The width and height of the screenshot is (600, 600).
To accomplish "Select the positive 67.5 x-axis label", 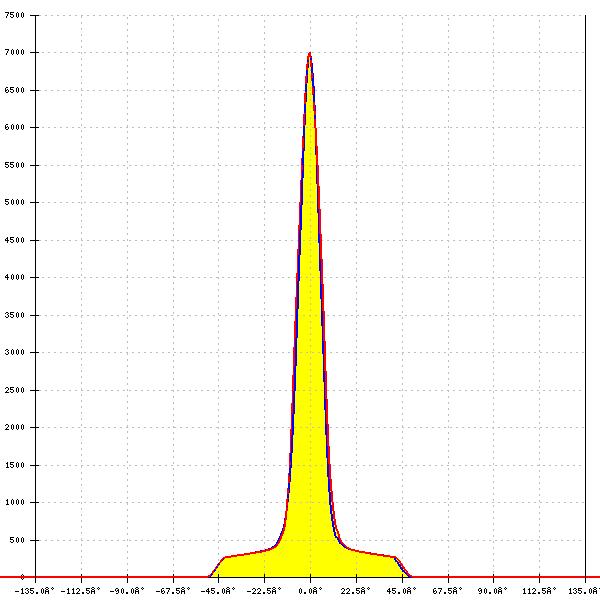I will [448, 591].
